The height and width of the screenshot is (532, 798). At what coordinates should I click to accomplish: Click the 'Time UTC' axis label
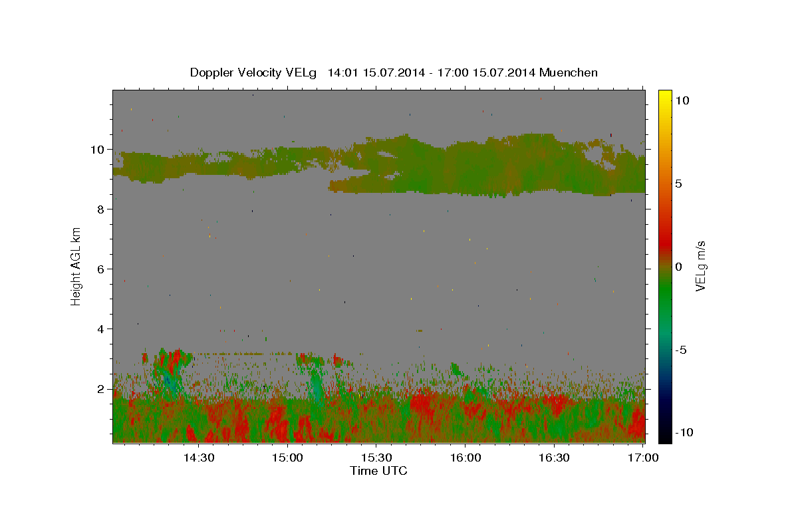[x=378, y=471]
